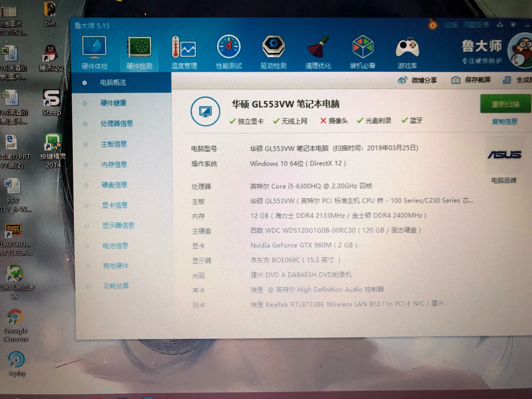Select the 装机必备 cube icon
Image resolution: width=532 pixels, height=399 pixels.
(363, 47)
